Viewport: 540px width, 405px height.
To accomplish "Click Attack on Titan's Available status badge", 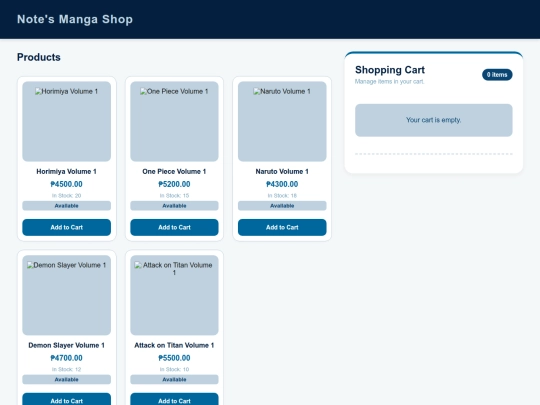I will [x=174, y=380].
